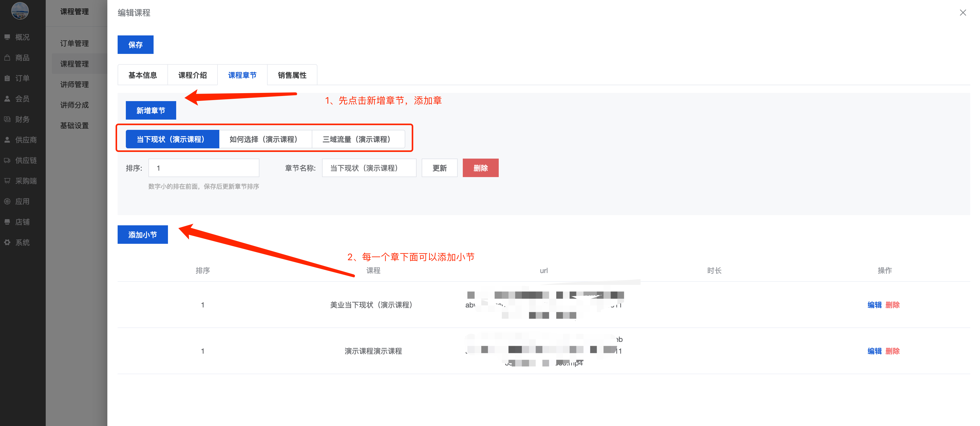Open the 系统 gear icon
Viewport: 980px width, 426px height.
click(7, 243)
